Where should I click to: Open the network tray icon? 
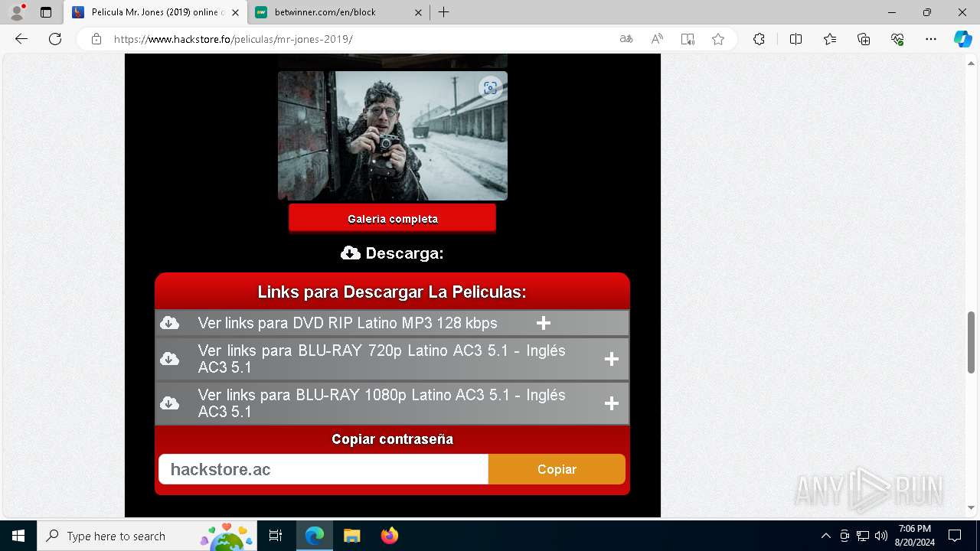(863, 536)
